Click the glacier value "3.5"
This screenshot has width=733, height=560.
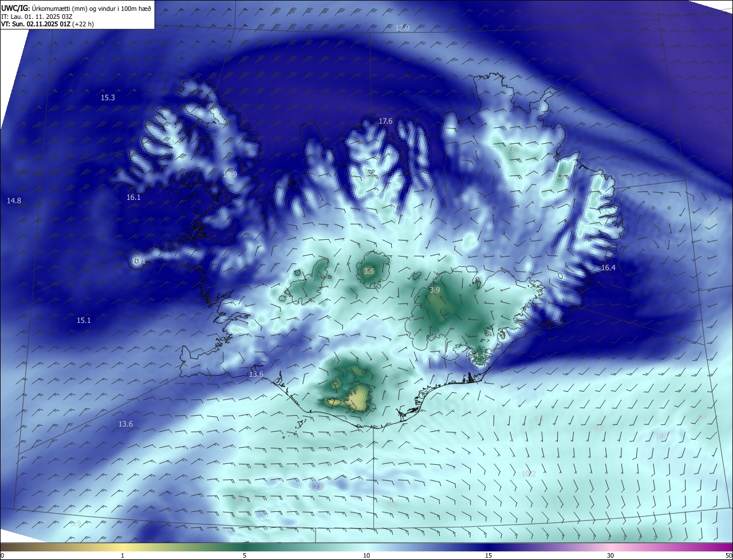(x=369, y=271)
